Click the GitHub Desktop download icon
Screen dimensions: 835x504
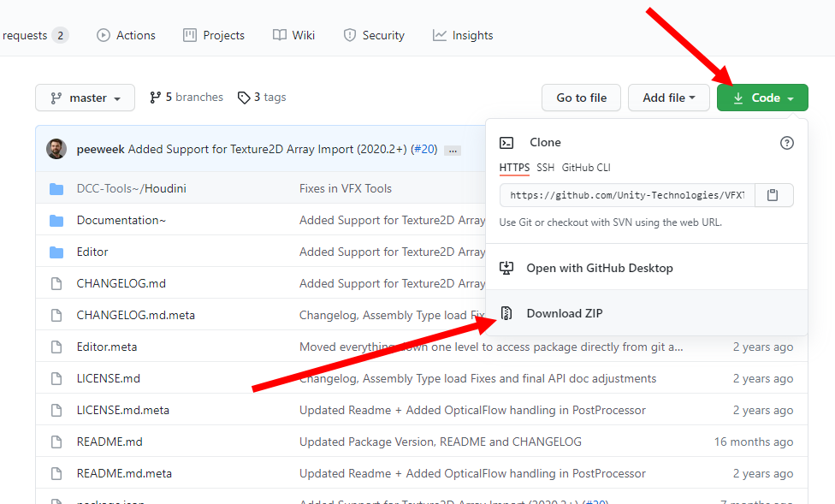coord(506,268)
